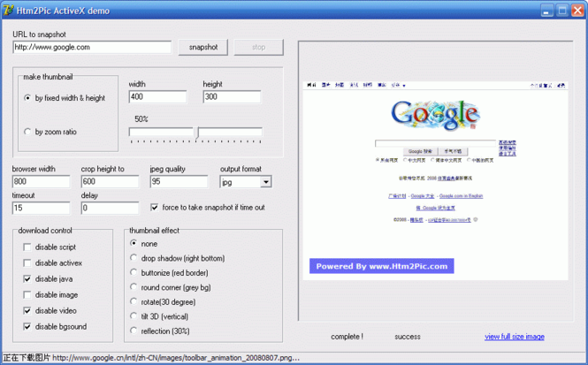This screenshot has height=365, width=588.
Task: Close the Htm2Pic demo window
Action: pos(577,10)
